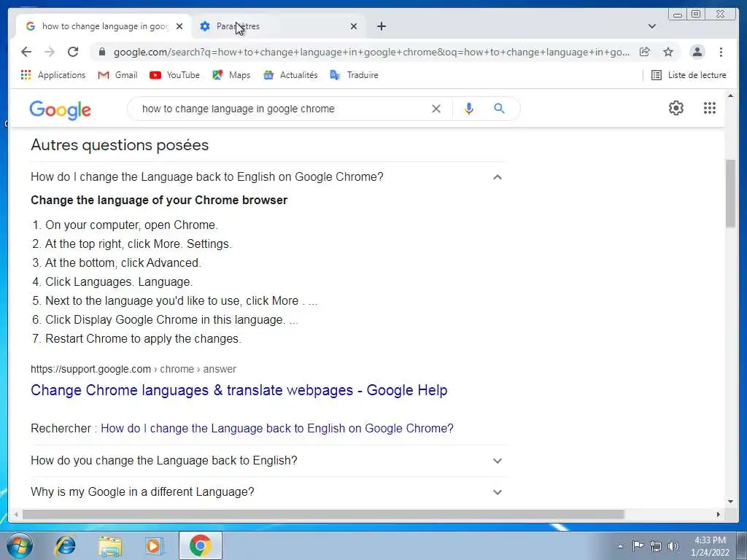Viewport: 747px width, 560px height.
Task: Open the Windows Start menu
Action: 20,545
